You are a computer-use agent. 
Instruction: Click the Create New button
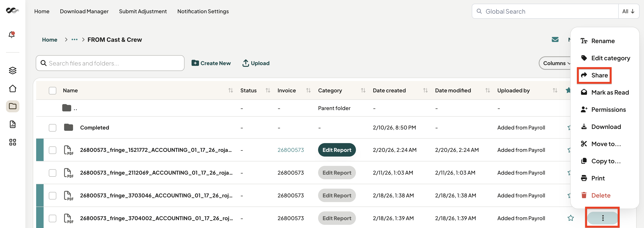pos(211,63)
